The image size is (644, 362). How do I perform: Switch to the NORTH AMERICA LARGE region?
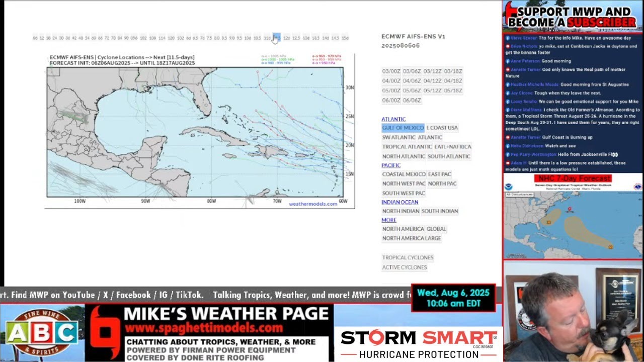[412, 239]
